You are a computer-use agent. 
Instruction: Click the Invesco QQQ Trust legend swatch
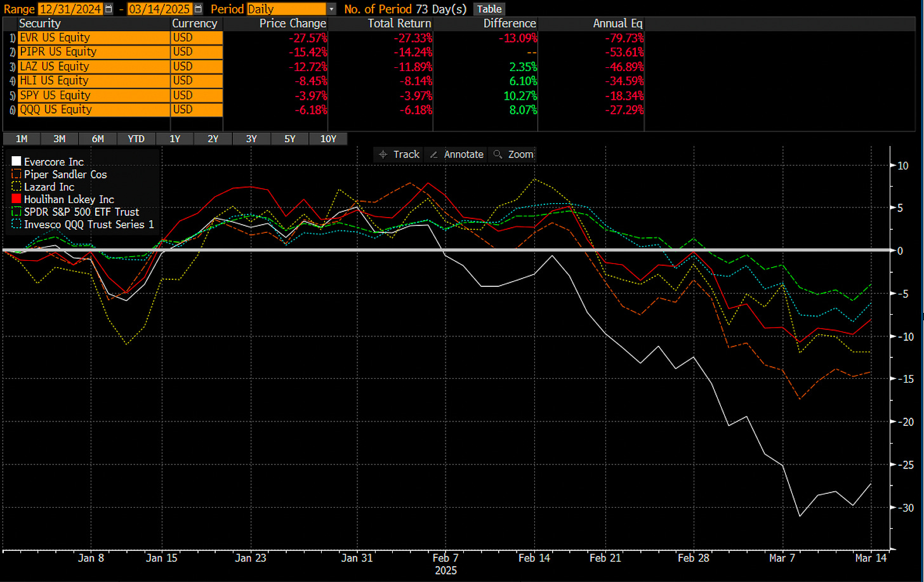pos(16,224)
